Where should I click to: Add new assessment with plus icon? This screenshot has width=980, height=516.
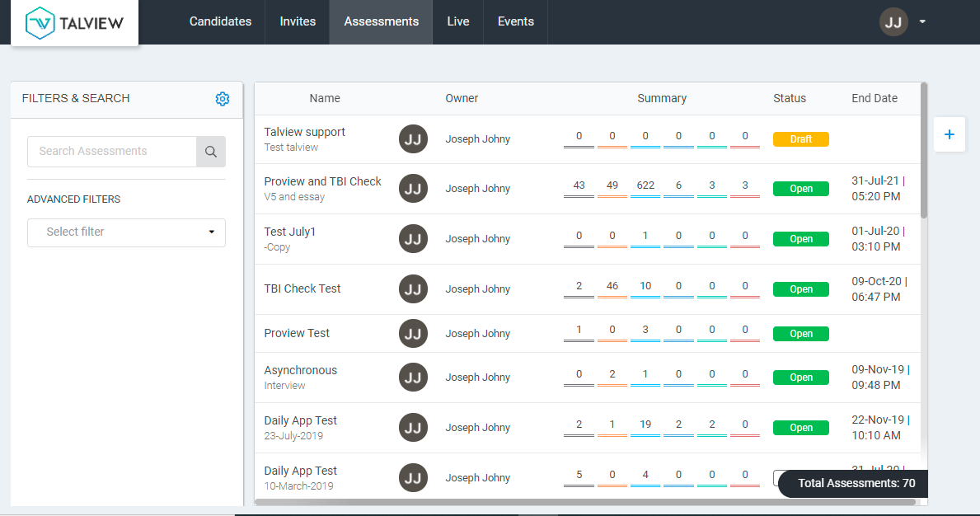click(x=950, y=134)
